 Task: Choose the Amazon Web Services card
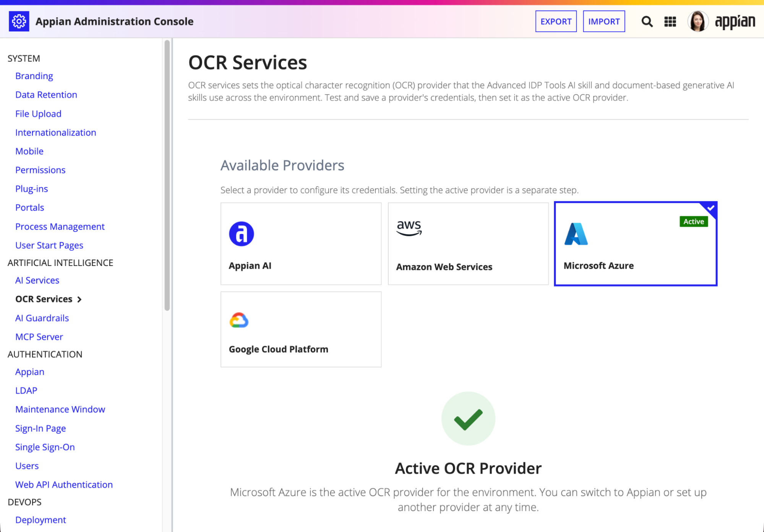468,243
